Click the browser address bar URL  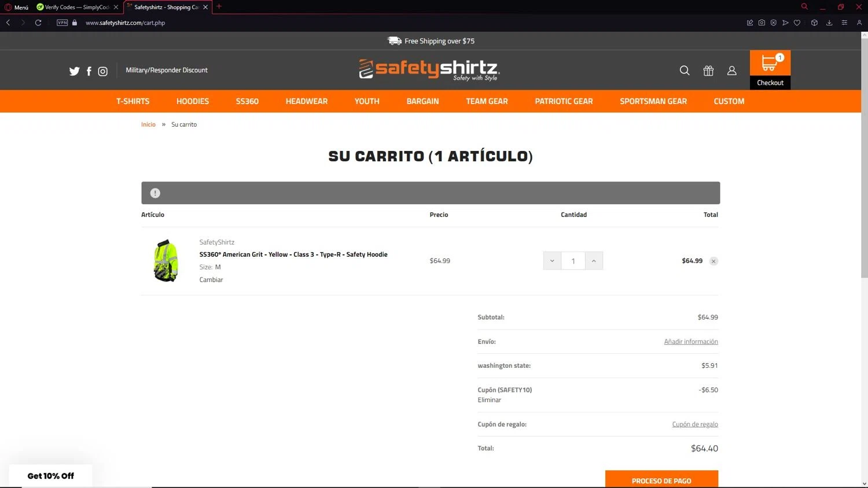click(x=126, y=23)
